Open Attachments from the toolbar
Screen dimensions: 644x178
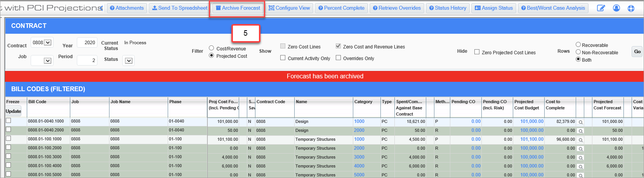tap(127, 8)
